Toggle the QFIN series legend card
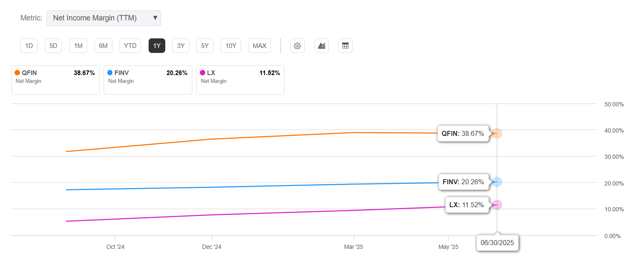 pyautogui.click(x=55, y=80)
